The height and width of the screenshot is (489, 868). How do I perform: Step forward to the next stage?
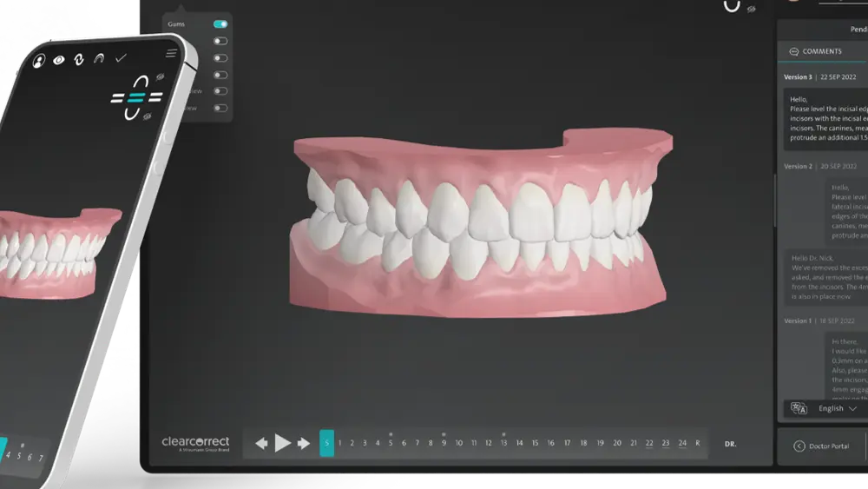[x=303, y=443]
